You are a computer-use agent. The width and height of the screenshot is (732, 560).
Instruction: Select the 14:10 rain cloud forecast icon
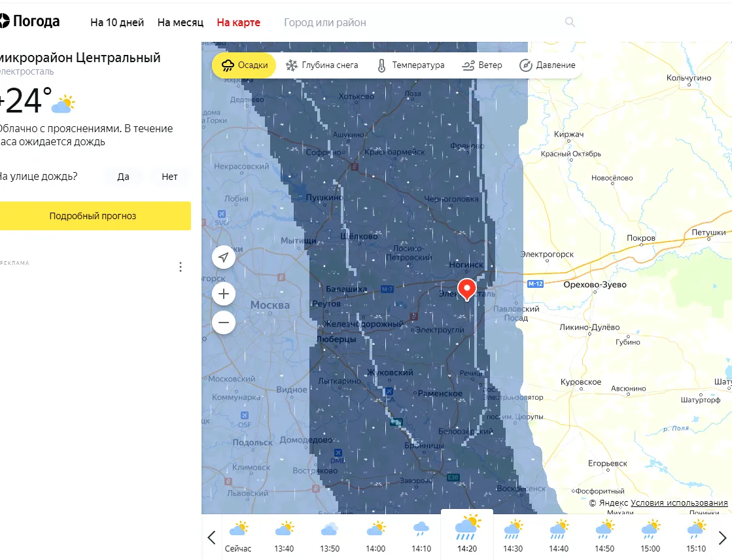point(421,528)
